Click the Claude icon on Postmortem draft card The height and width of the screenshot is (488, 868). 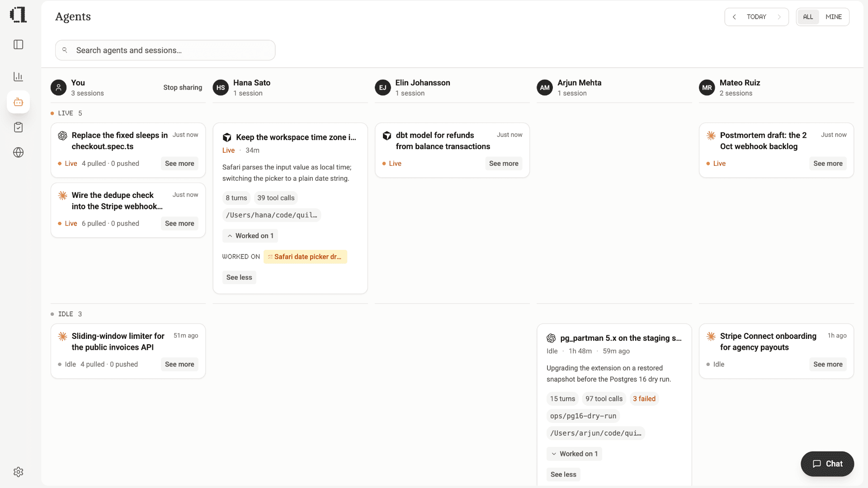711,136
